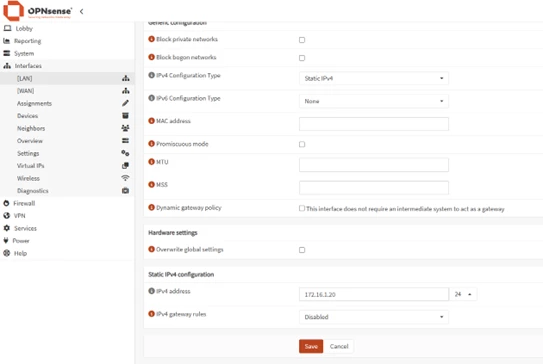Open the Power menu
This screenshot has height=364, width=543.
tap(21, 241)
